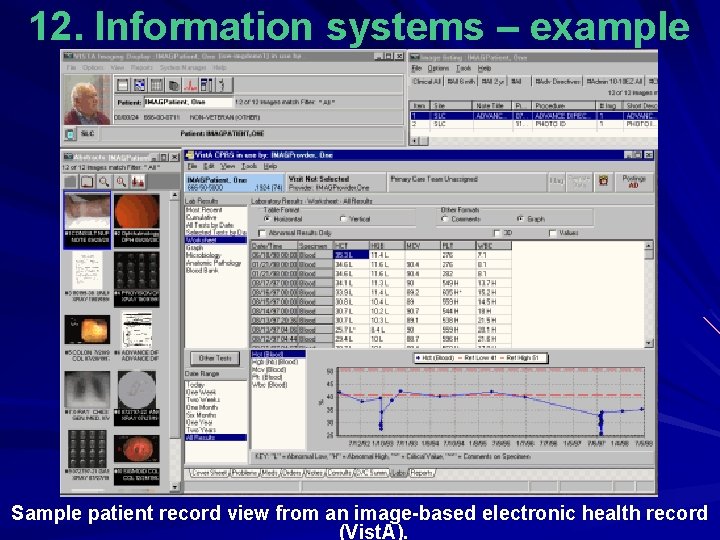Screen dimensions: 720x540
Task: Click the WBC column header in lab table
Action: click(494, 246)
